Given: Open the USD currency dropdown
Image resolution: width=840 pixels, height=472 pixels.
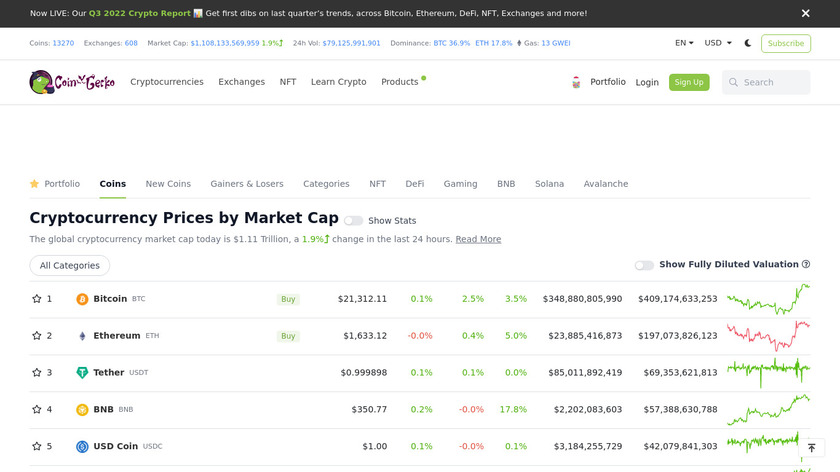Looking at the screenshot, I should click(x=718, y=43).
